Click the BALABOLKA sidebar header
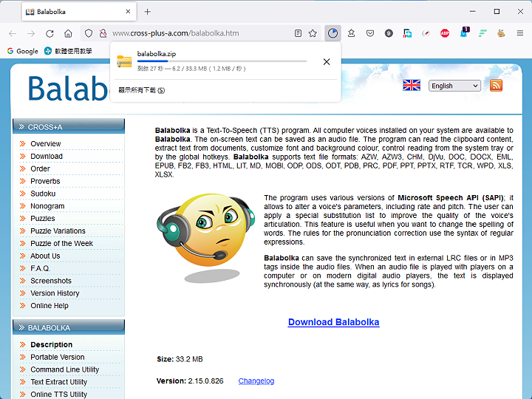This screenshot has height=399, width=532. coord(69,327)
